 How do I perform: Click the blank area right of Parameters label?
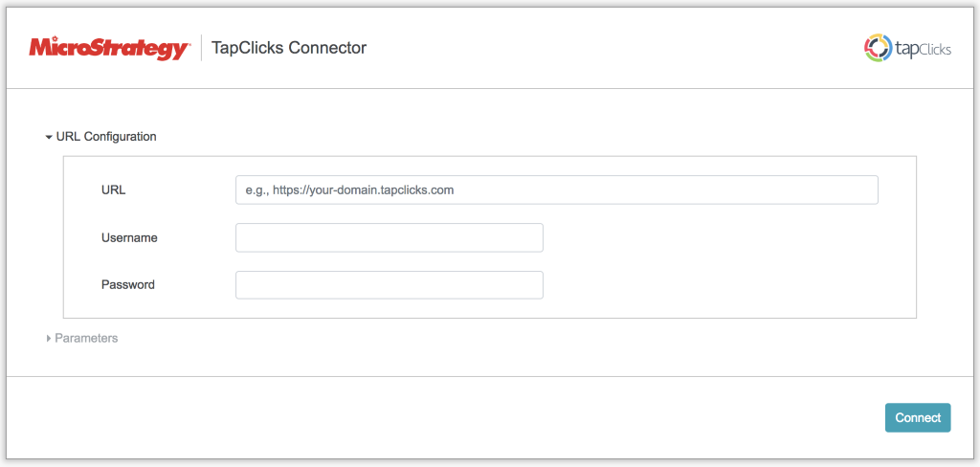coord(479,339)
